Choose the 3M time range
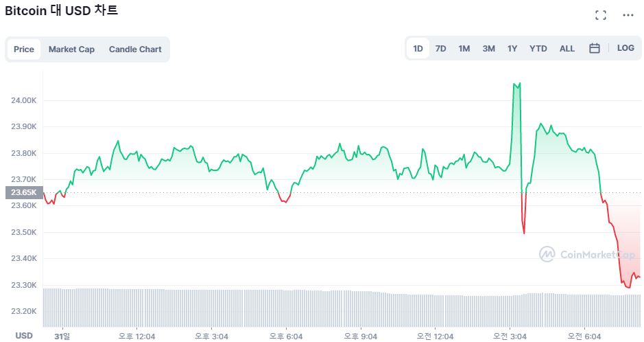This screenshot has height=342, width=644. 488,49
